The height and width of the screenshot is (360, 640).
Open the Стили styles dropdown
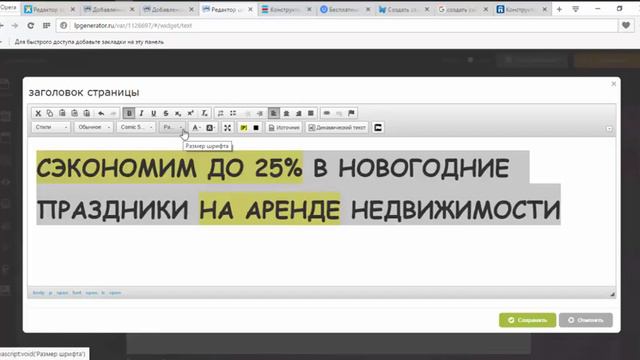(x=51, y=127)
